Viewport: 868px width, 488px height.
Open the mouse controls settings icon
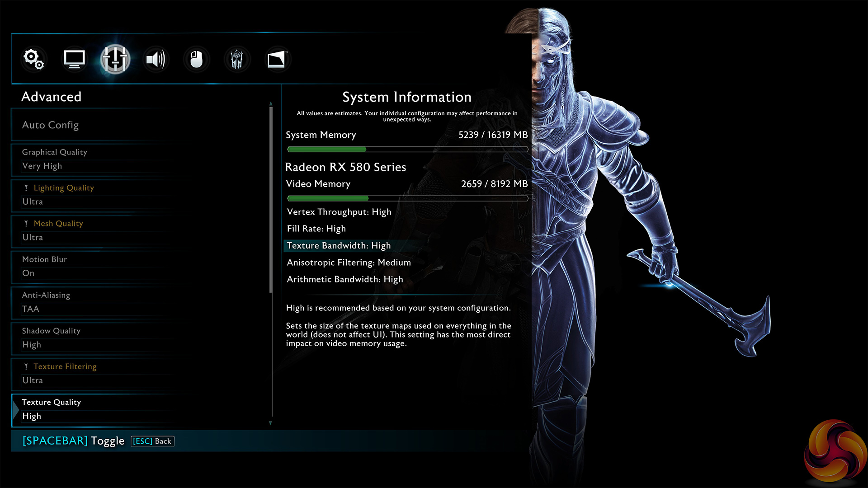(x=196, y=59)
